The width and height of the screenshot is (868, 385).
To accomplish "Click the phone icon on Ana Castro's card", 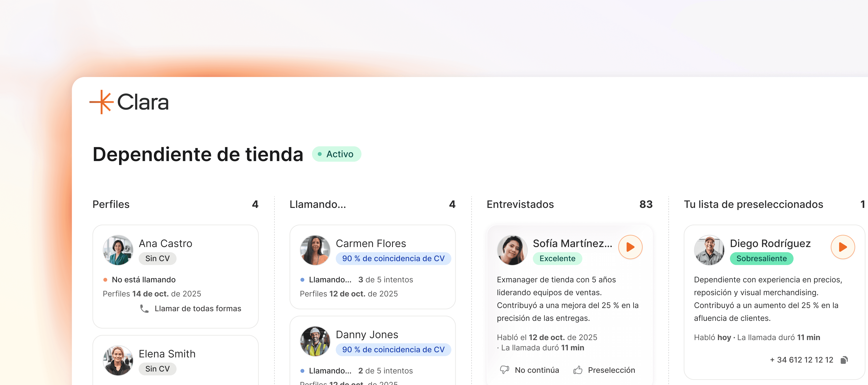I will tap(144, 308).
